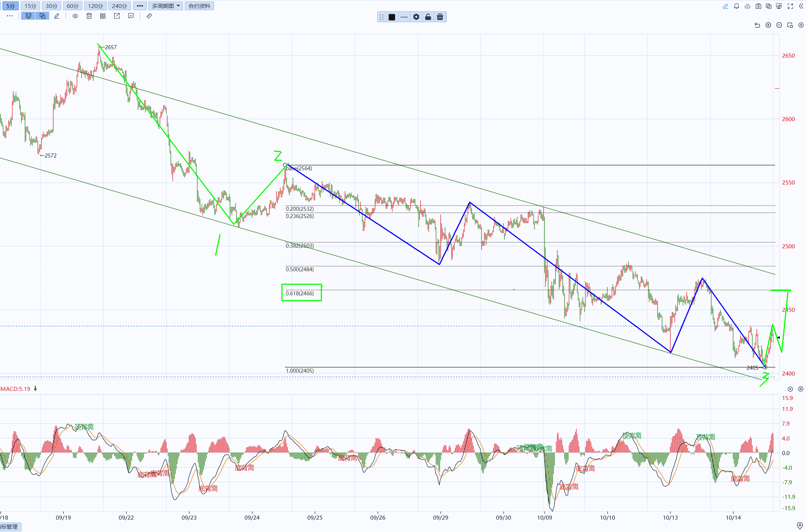Open line style selector in floating toolbar
The height and width of the screenshot is (532, 806).
click(x=404, y=17)
